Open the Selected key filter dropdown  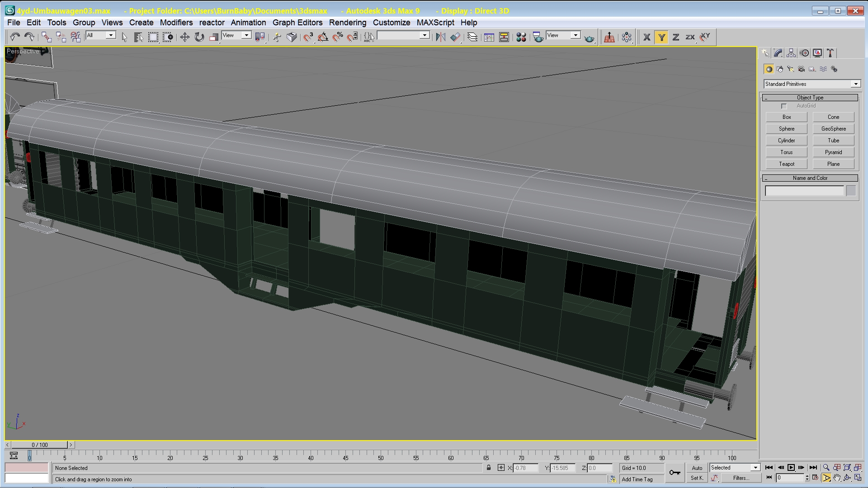[x=755, y=468]
